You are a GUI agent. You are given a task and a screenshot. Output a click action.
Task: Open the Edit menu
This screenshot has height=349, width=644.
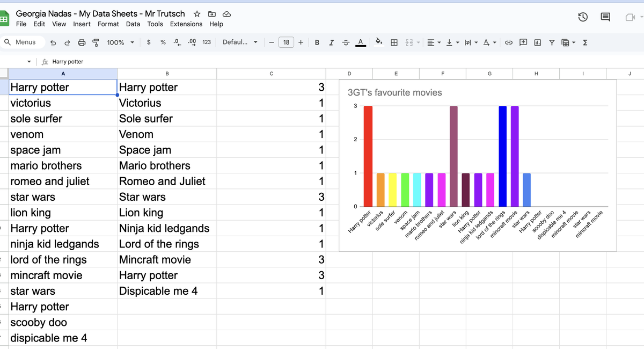(39, 24)
